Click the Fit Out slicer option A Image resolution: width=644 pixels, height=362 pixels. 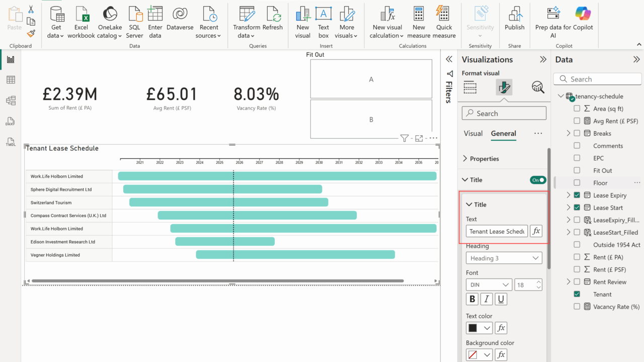coord(371,79)
